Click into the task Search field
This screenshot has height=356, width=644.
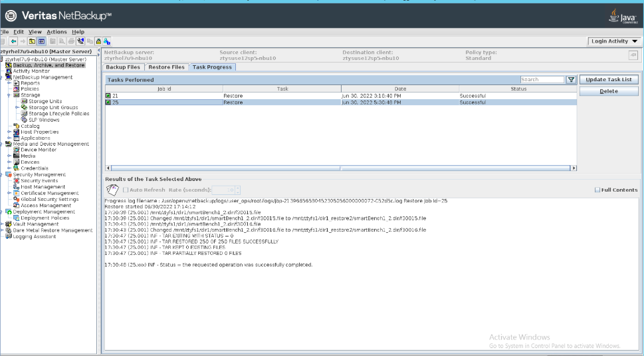(542, 79)
